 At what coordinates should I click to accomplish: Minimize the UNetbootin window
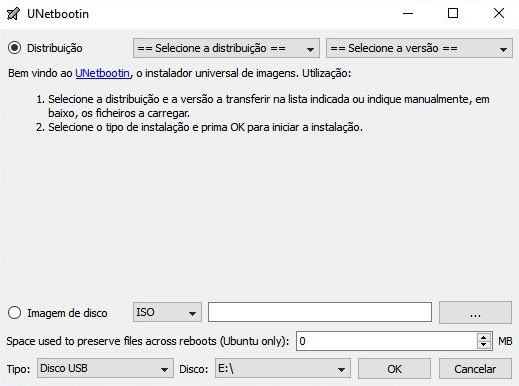[x=408, y=14]
